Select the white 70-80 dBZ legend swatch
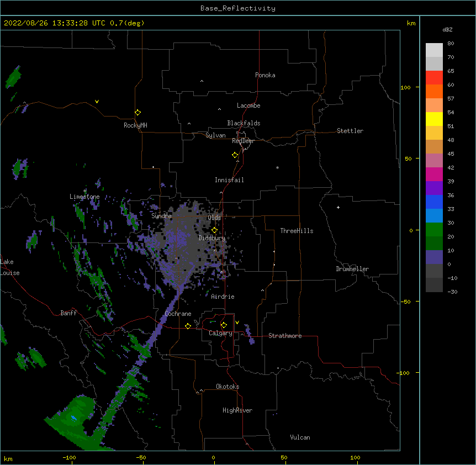 [x=434, y=50]
